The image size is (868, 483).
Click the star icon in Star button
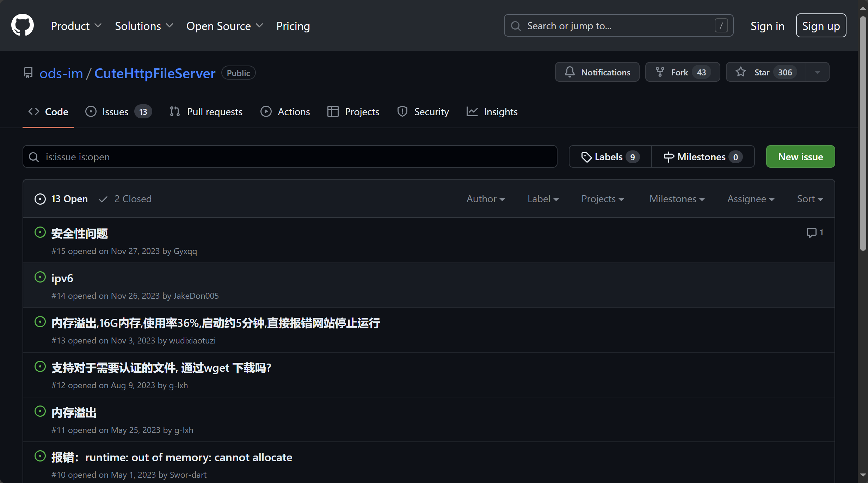pos(741,72)
